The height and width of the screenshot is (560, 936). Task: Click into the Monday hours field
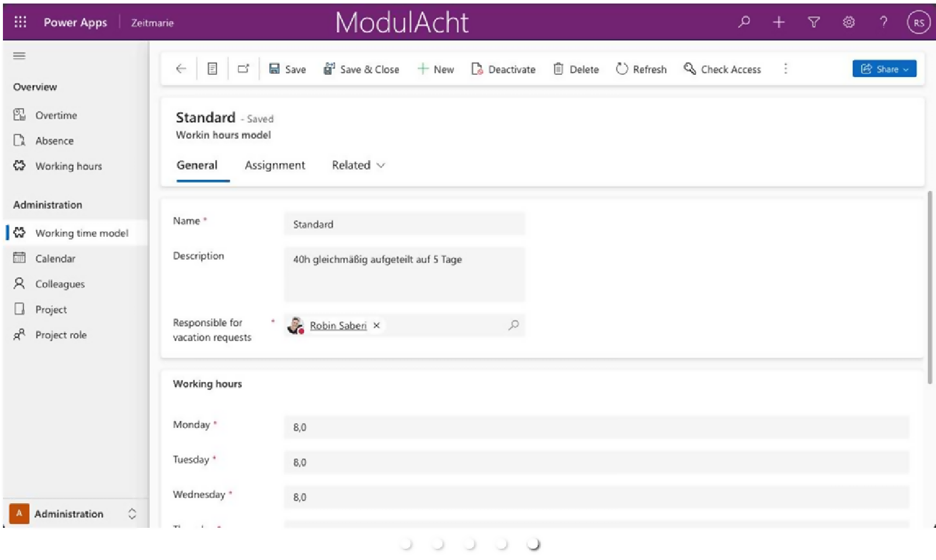point(596,427)
